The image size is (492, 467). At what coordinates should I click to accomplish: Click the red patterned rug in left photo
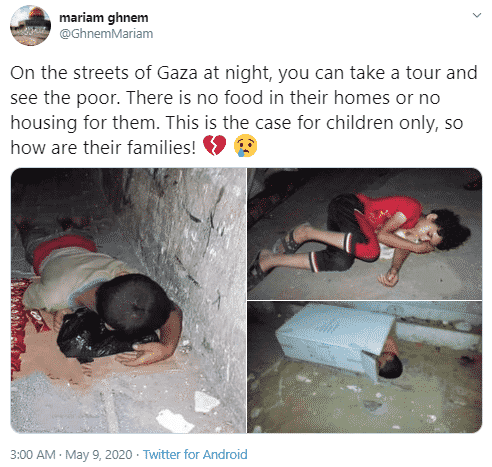tap(25, 328)
